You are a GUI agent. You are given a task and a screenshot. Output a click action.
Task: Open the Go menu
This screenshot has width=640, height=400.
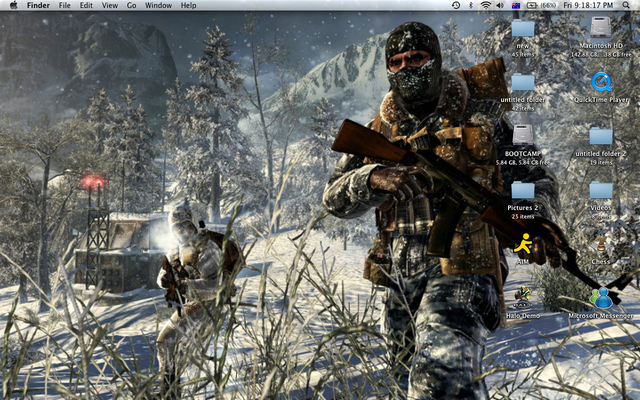[131, 5]
